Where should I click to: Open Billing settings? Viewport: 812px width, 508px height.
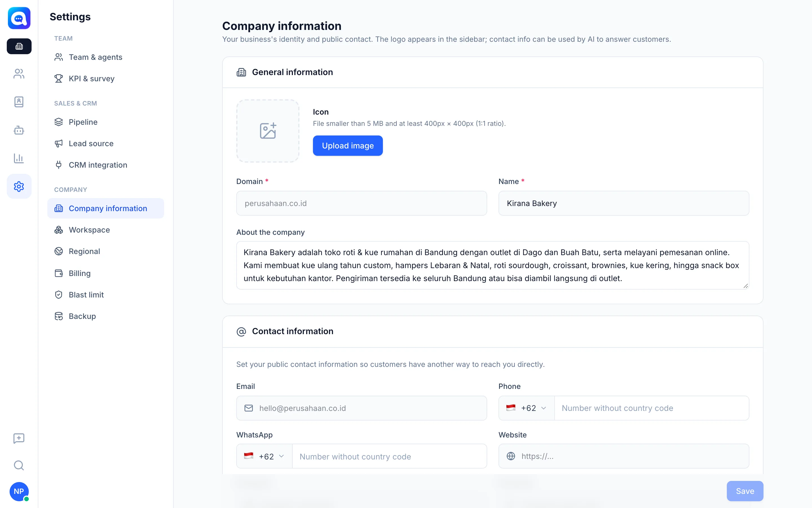tap(106, 273)
